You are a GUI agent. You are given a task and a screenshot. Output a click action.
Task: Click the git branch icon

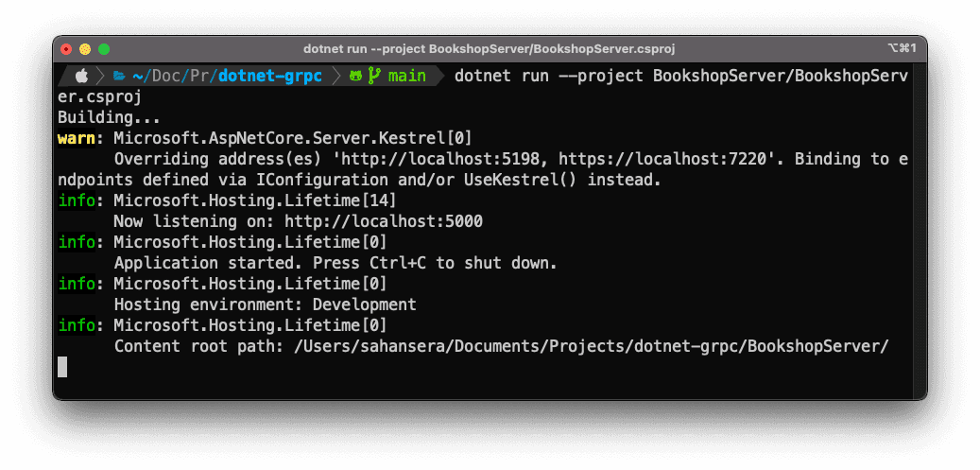click(374, 77)
